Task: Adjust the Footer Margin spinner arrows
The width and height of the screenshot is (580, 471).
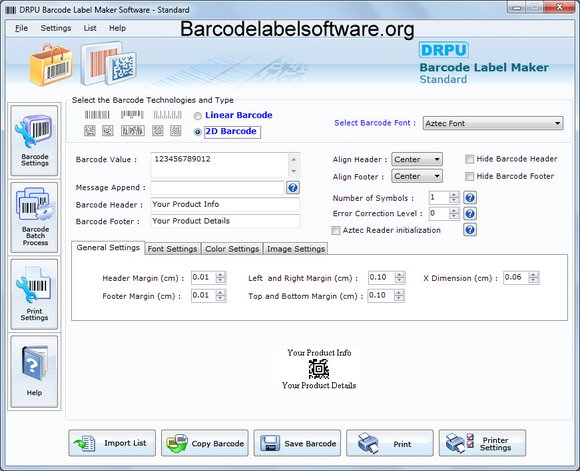Action: pos(220,296)
